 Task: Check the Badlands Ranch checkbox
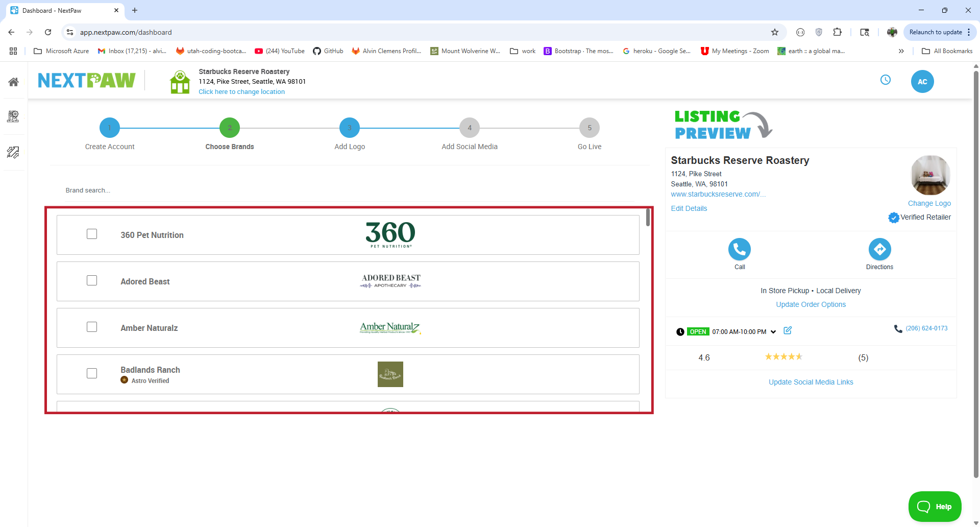click(x=92, y=373)
